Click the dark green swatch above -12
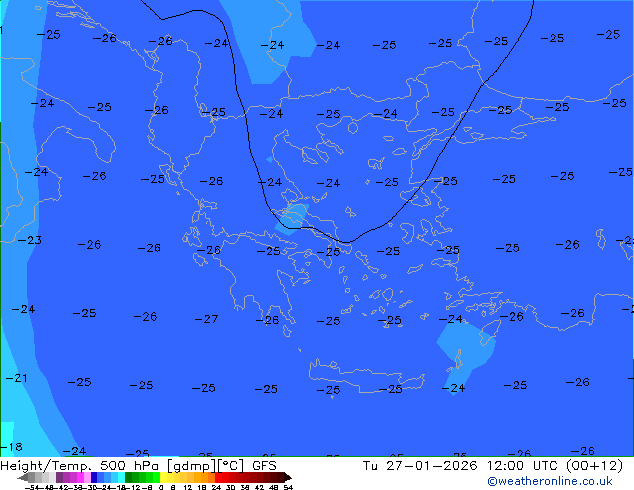This screenshot has width=634, height=490. pos(128,477)
